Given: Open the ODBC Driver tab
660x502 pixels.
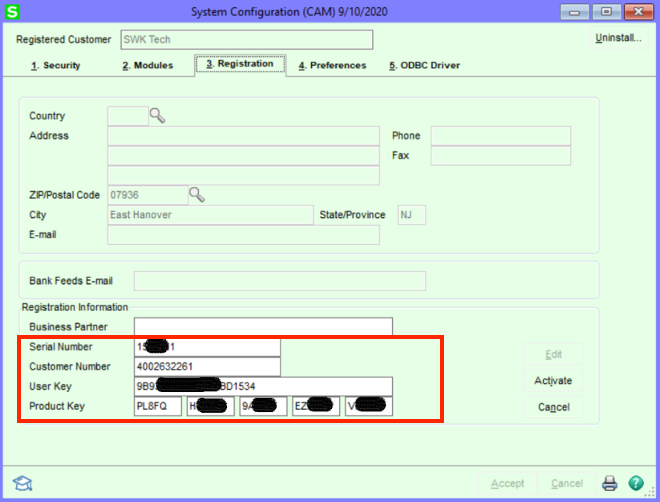Looking at the screenshot, I should pos(424,65).
